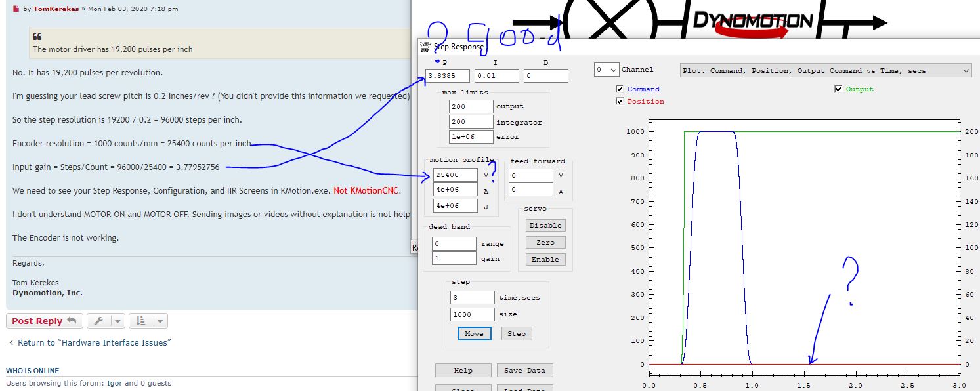Click the sort order display options icon
This screenshot has width=980, height=391.
click(141, 321)
